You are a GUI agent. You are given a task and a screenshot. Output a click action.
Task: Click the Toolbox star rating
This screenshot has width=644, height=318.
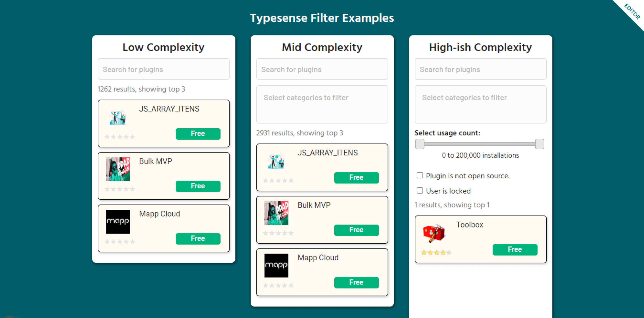coord(436,252)
